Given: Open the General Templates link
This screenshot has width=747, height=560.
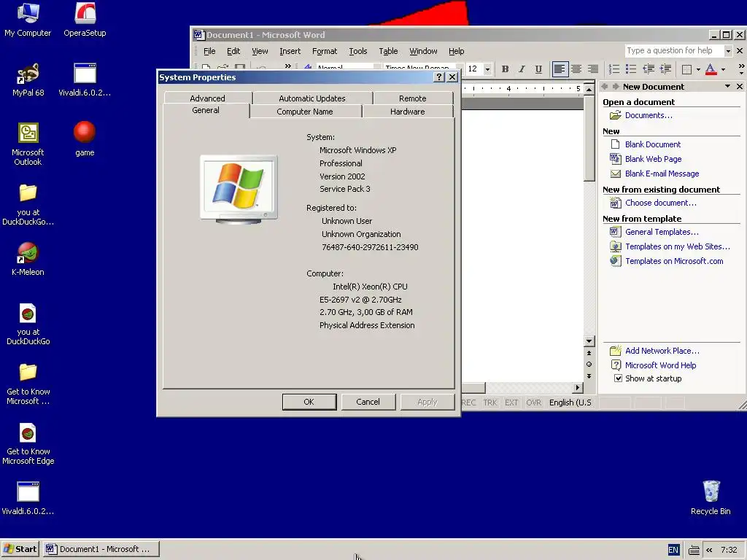Looking at the screenshot, I should click(662, 232).
